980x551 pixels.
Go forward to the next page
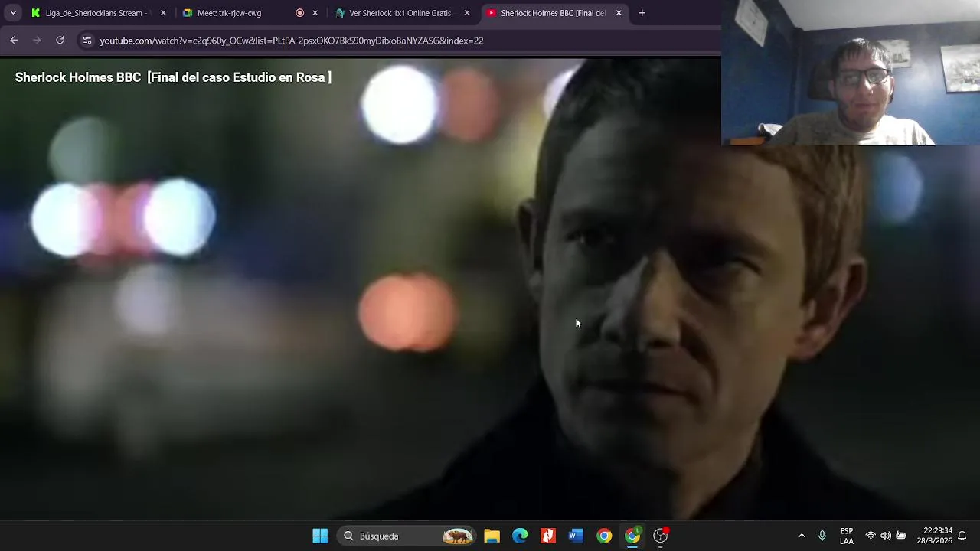[x=37, y=41]
